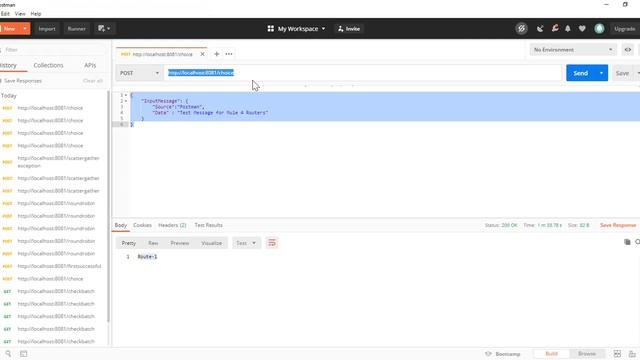
Task: Open the Runner
Action: point(76,29)
